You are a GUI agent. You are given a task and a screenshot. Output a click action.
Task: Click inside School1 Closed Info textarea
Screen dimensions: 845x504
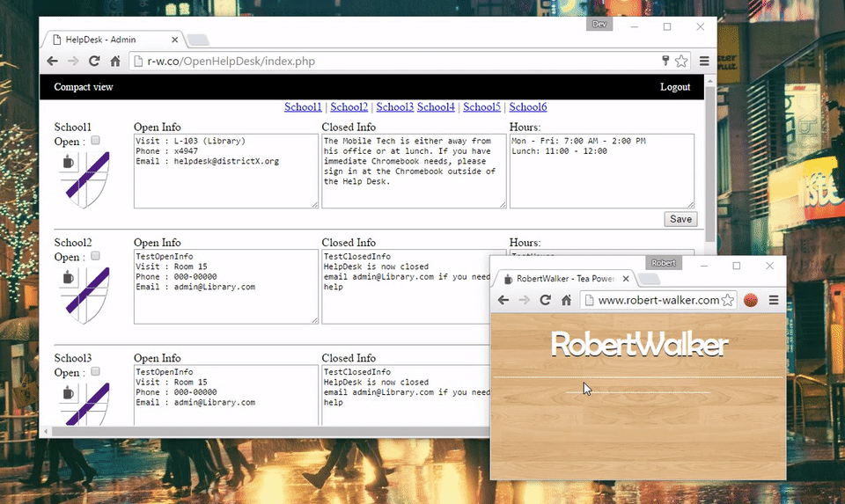click(414, 172)
